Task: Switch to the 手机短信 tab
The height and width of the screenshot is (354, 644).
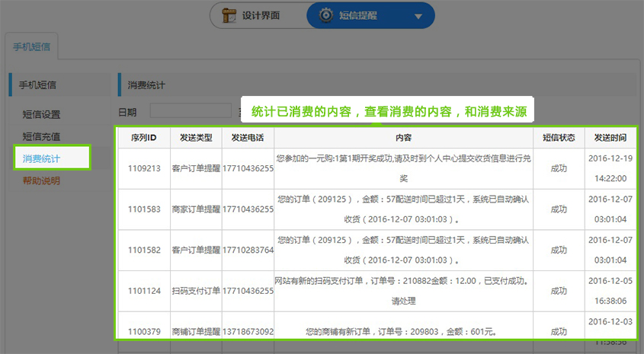Action: pyautogui.click(x=32, y=46)
